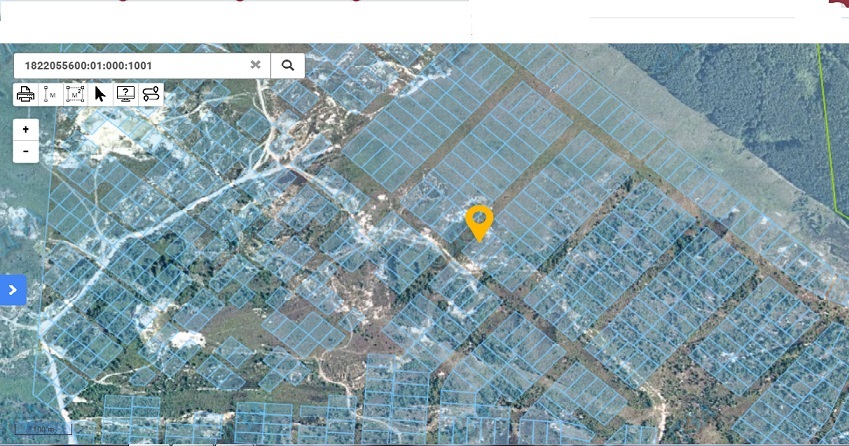Clear the cadastral number with the X
The image size is (849, 446).
tap(256, 65)
